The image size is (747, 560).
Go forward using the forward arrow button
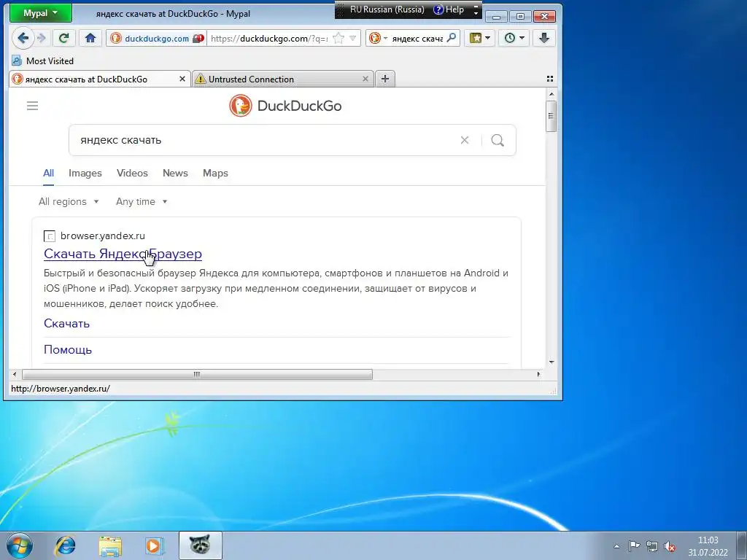[42, 38]
